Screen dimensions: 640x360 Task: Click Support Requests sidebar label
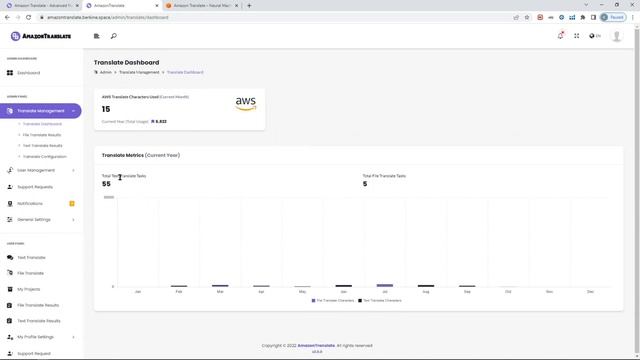(x=35, y=187)
